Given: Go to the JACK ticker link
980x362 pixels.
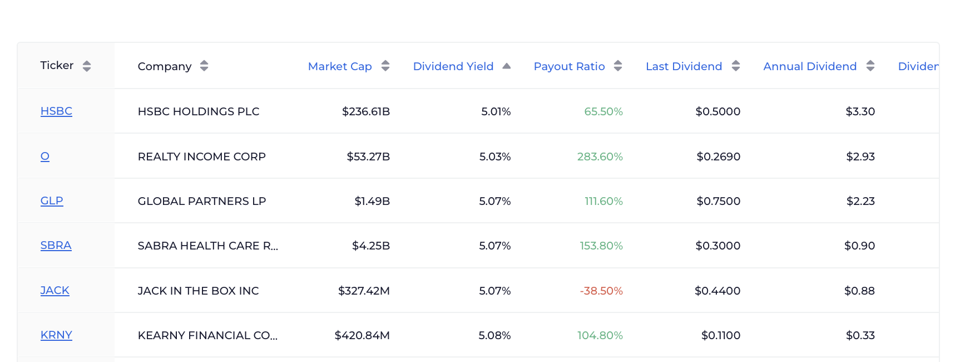Looking at the screenshot, I should pos(55,291).
